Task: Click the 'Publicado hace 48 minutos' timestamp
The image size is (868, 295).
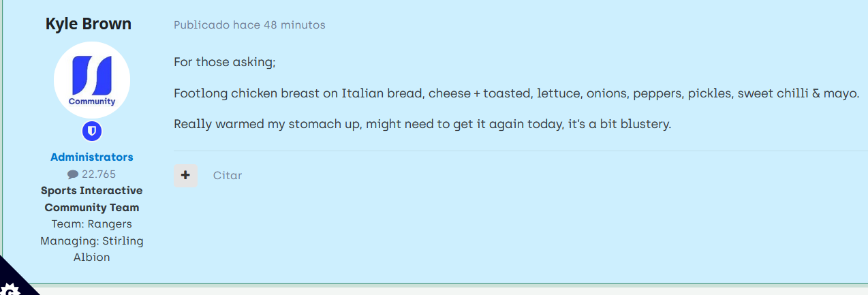Action: pos(249,25)
